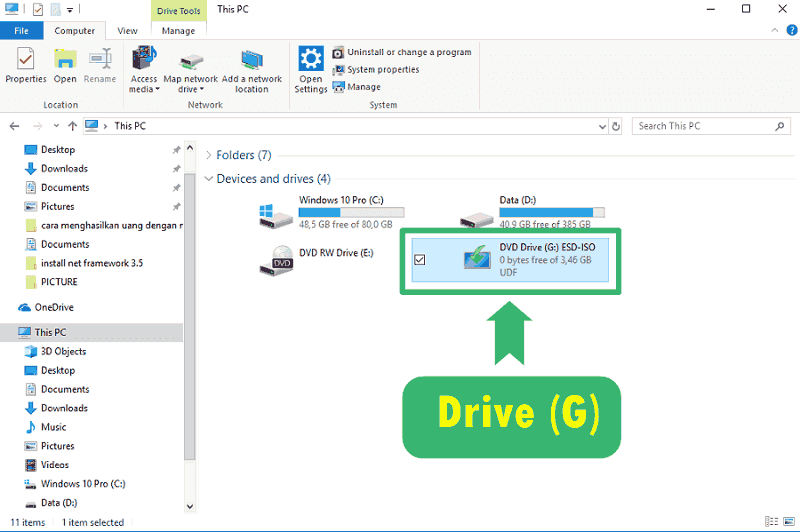
Task: Open the Access media menu
Action: (144, 69)
